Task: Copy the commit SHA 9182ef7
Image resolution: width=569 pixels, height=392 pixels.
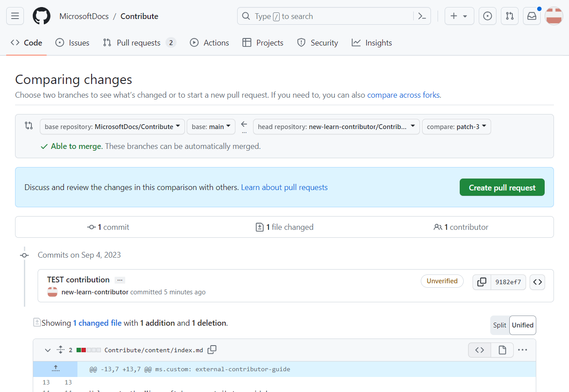Action: (481, 282)
